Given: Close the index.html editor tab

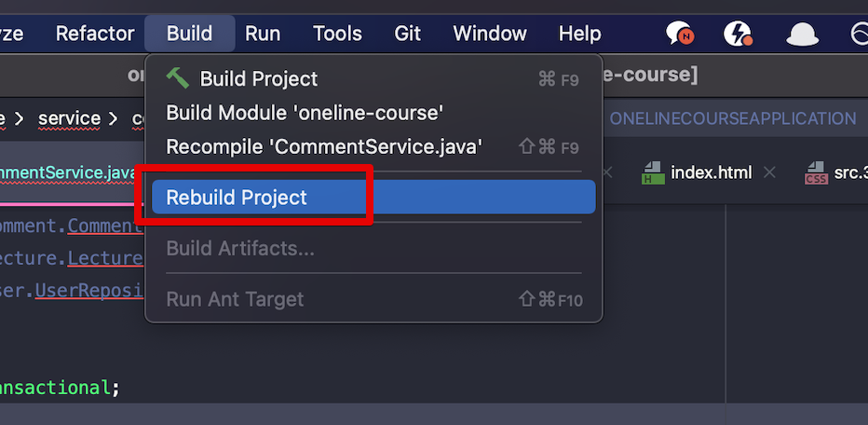Looking at the screenshot, I should 769,172.
